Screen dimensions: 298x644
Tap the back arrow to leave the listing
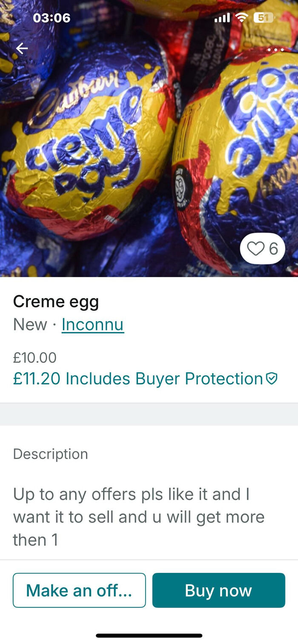click(x=21, y=48)
